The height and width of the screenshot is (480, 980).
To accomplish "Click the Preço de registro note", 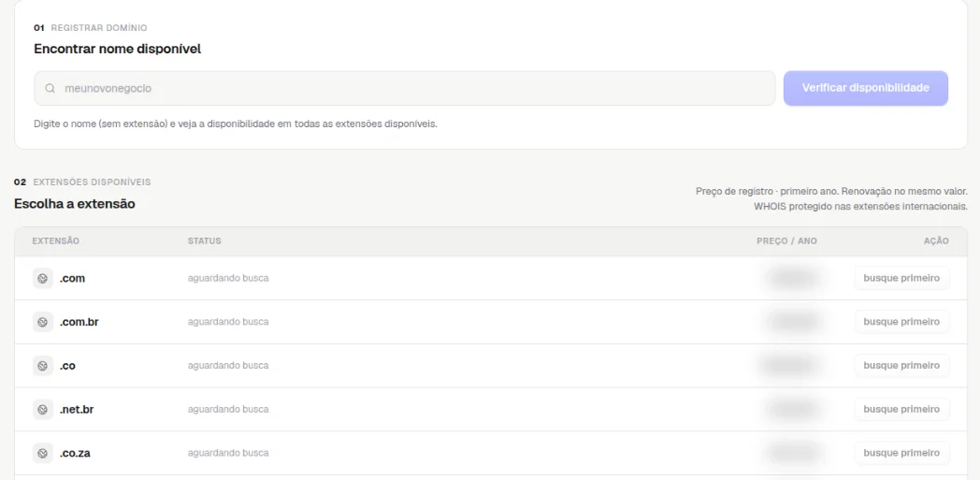I will point(831,191).
